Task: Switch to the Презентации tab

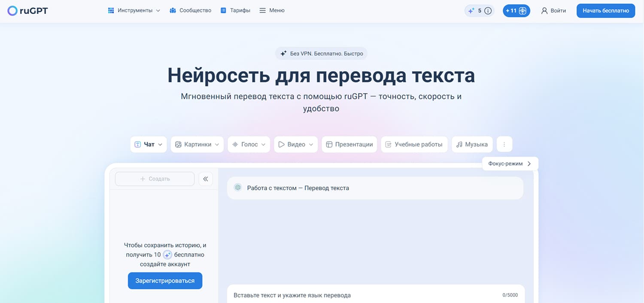Action: [349, 144]
